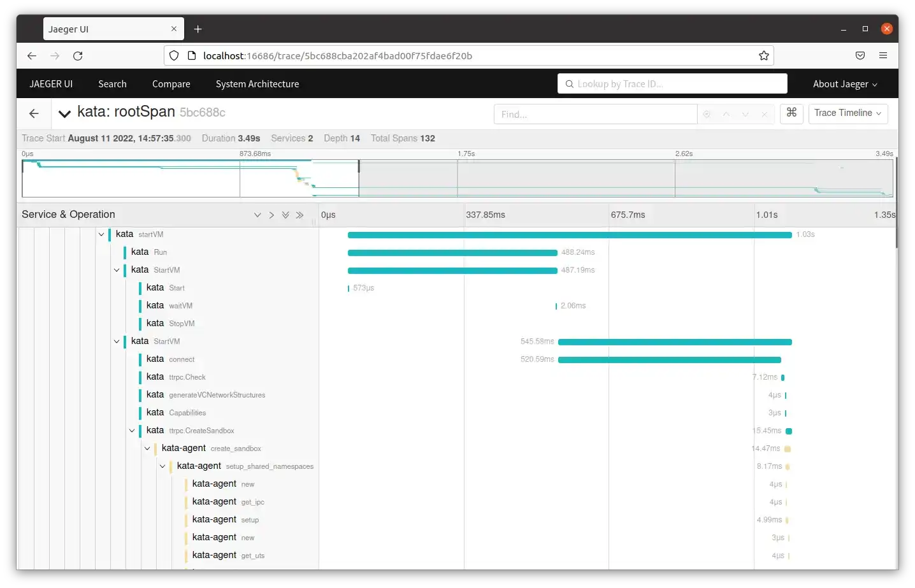
Task: Click the kata connect span bar
Action: pyautogui.click(x=669, y=360)
